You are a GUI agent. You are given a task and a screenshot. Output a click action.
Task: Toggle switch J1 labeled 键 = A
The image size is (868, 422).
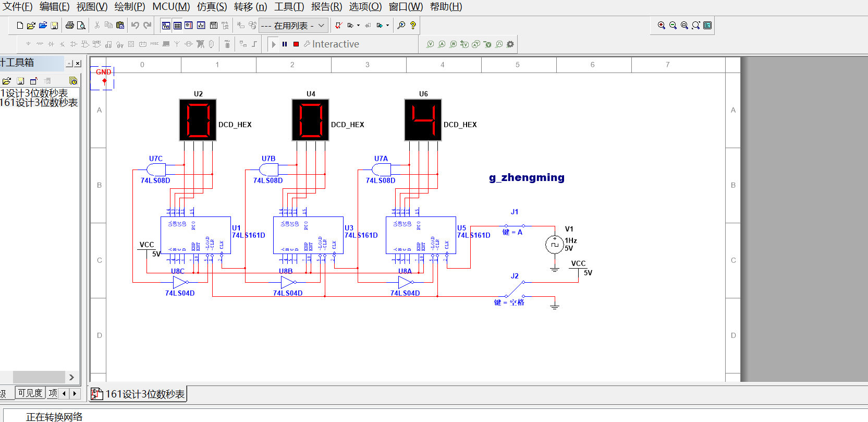(515, 226)
